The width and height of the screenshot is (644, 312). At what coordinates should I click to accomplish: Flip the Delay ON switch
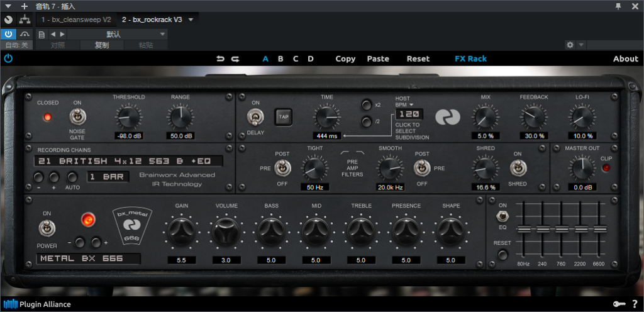(x=255, y=118)
